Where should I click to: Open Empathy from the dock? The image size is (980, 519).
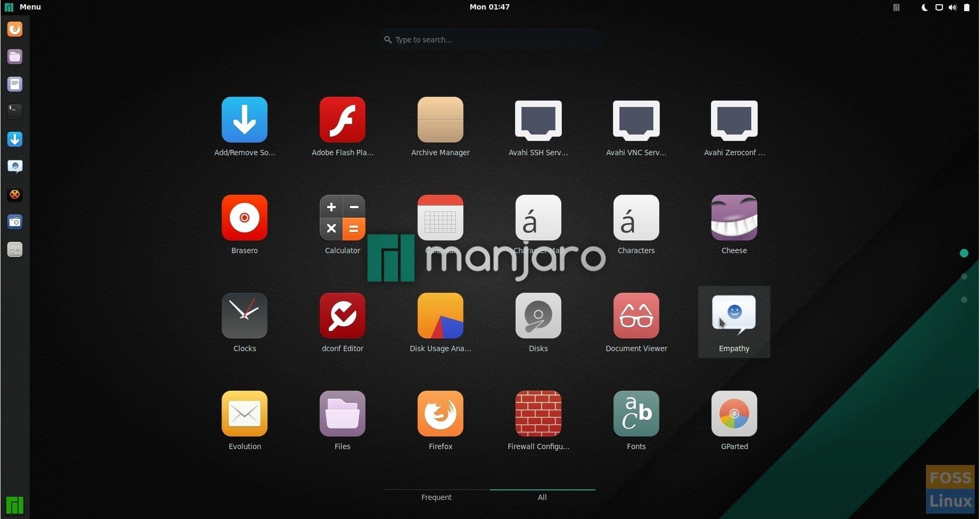click(x=15, y=167)
